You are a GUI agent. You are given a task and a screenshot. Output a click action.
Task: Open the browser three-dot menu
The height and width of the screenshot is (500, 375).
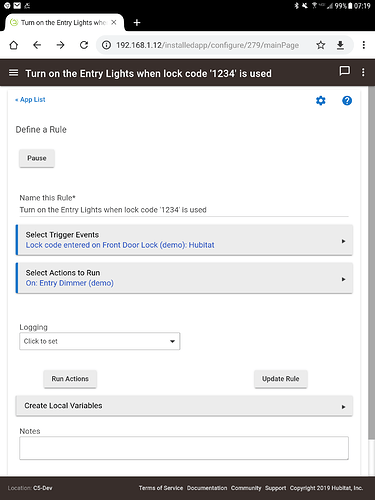pyautogui.click(x=364, y=45)
